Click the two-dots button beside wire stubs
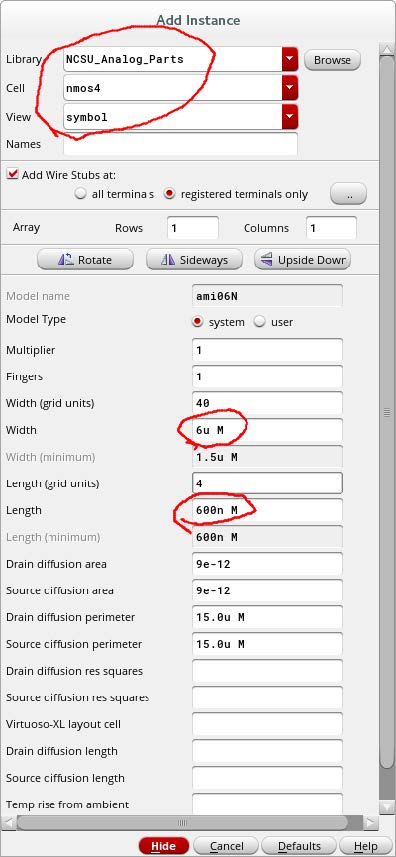This screenshot has width=396, height=857. pos(348,194)
